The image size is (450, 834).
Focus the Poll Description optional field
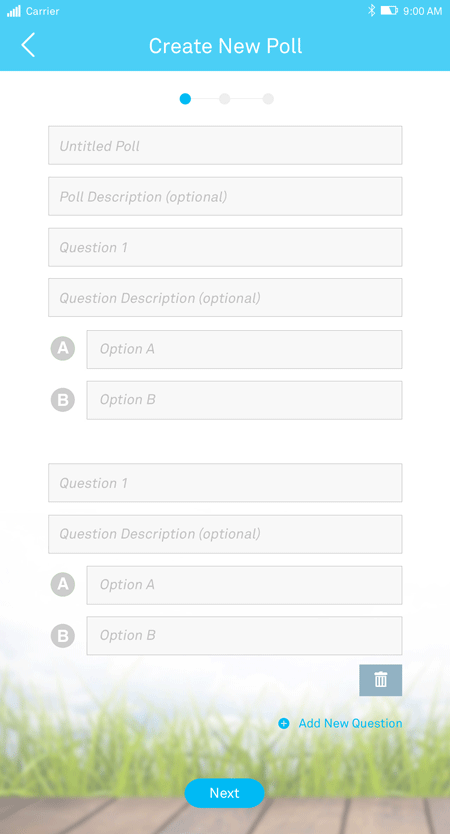[225, 196]
